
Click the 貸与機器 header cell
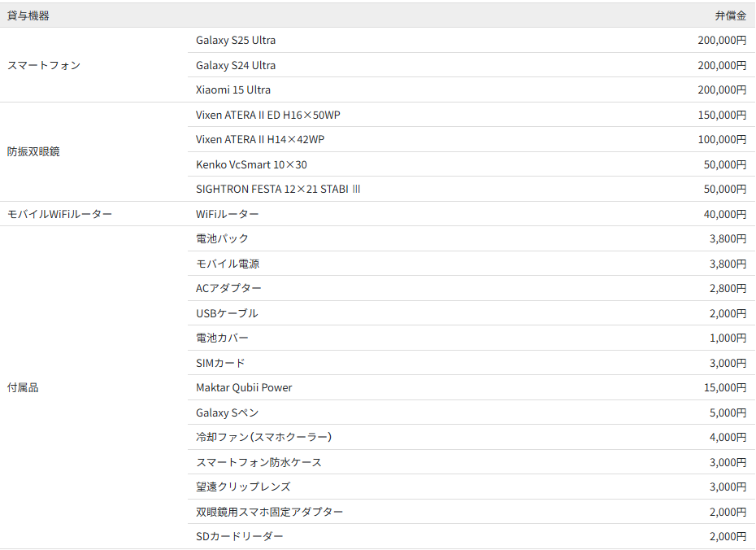(24, 15)
